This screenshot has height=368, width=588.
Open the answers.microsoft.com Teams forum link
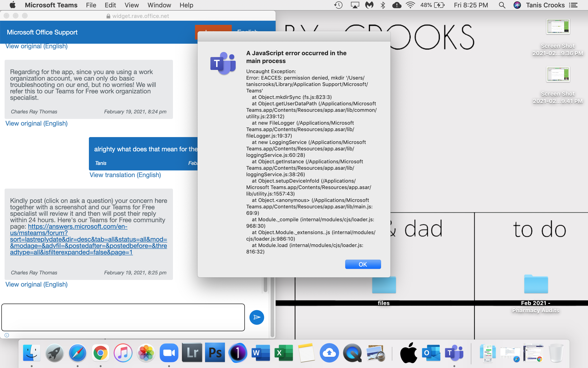tap(88, 239)
